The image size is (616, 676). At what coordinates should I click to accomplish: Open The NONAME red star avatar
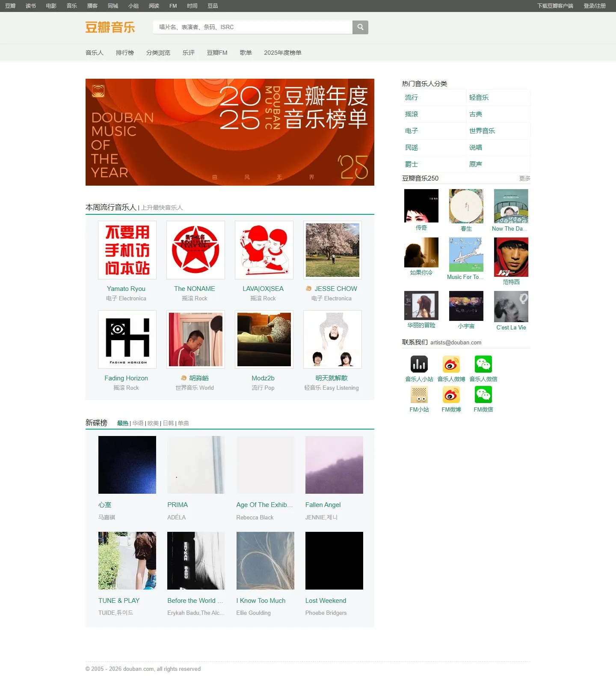195,250
